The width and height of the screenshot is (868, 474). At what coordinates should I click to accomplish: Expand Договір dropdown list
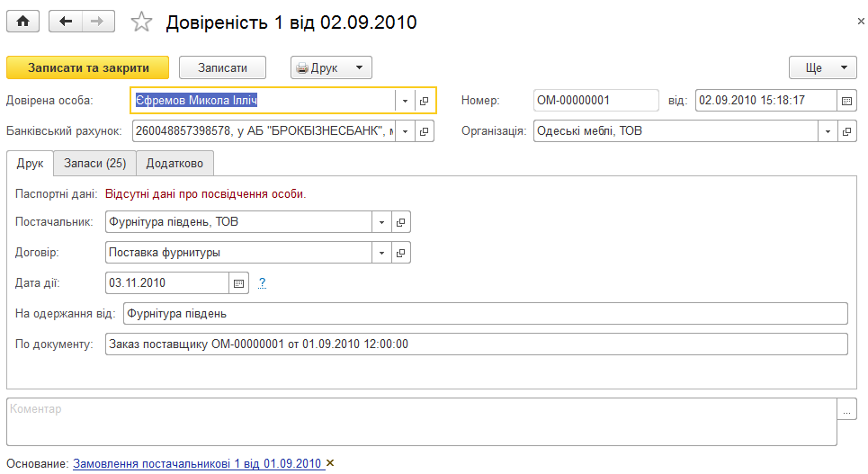tap(381, 253)
